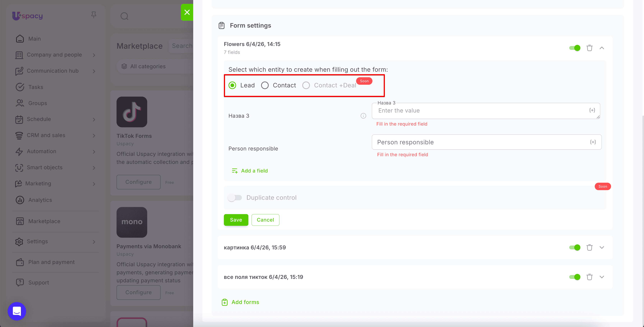This screenshot has width=644, height=327.
Task: Click the Marketplace search box
Action: (181, 46)
